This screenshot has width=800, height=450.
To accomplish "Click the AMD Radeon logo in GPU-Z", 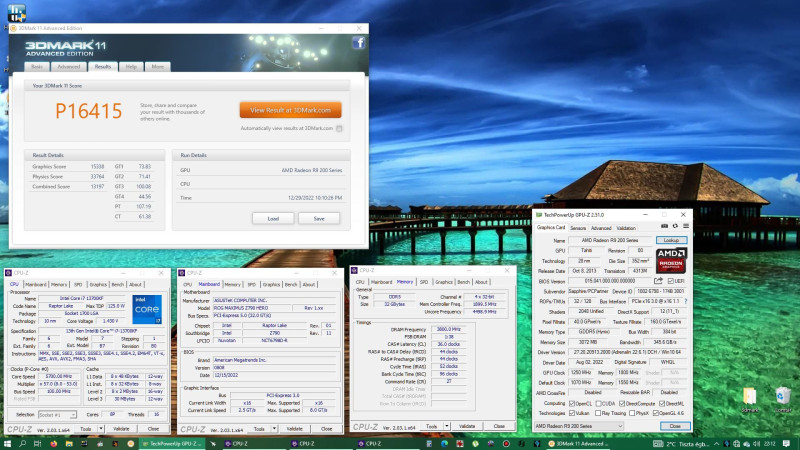I will (x=671, y=260).
